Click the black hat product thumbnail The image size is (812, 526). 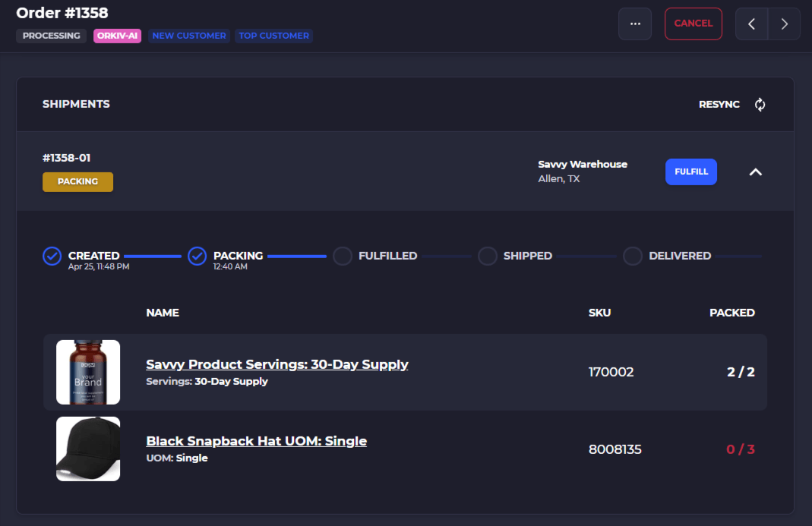pyautogui.click(x=88, y=449)
